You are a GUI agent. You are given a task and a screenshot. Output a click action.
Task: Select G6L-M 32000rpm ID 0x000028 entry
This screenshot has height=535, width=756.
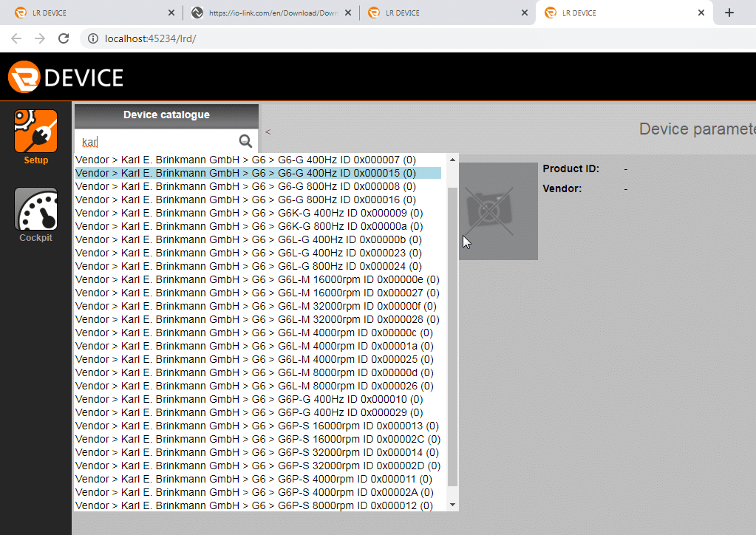[258, 319]
